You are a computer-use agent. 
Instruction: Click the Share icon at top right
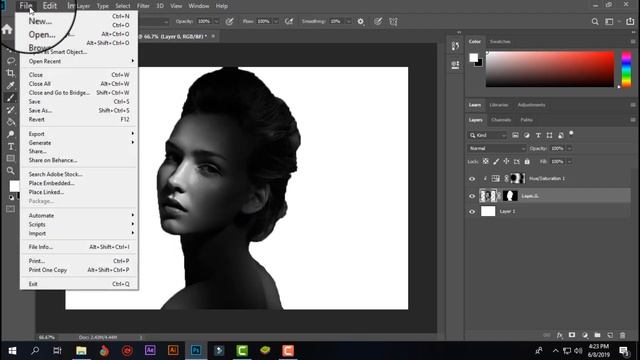(630, 22)
